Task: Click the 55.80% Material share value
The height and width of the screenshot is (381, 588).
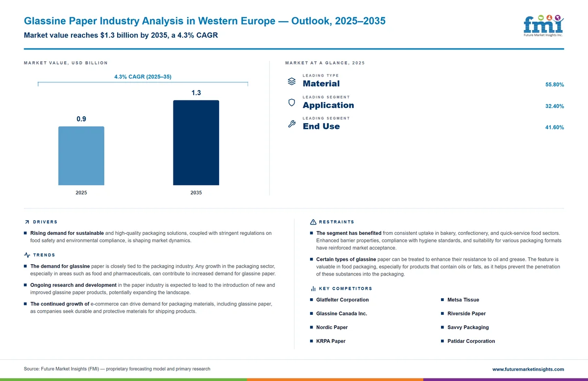Action: coord(555,85)
